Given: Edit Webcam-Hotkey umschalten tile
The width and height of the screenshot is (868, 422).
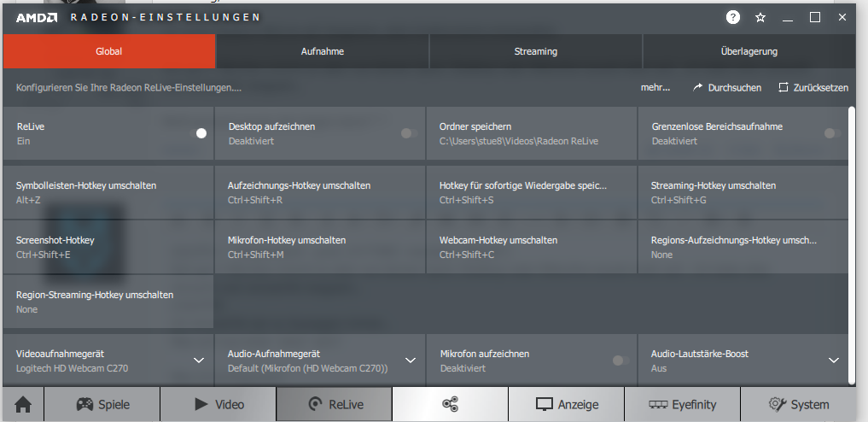Looking at the screenshot, I should 532,247.
